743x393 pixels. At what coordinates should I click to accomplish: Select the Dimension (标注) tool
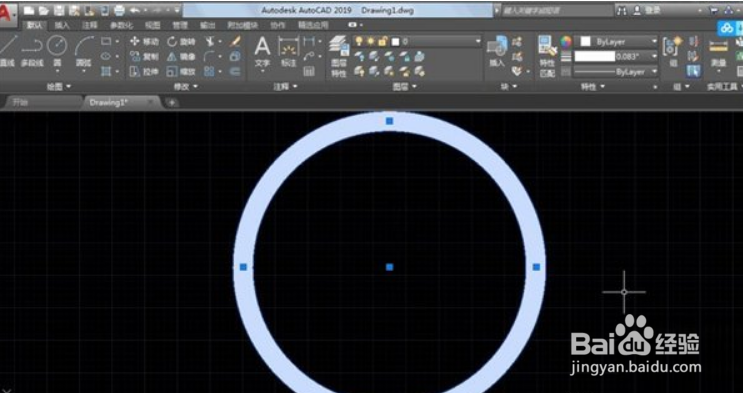tap(289, 52)
